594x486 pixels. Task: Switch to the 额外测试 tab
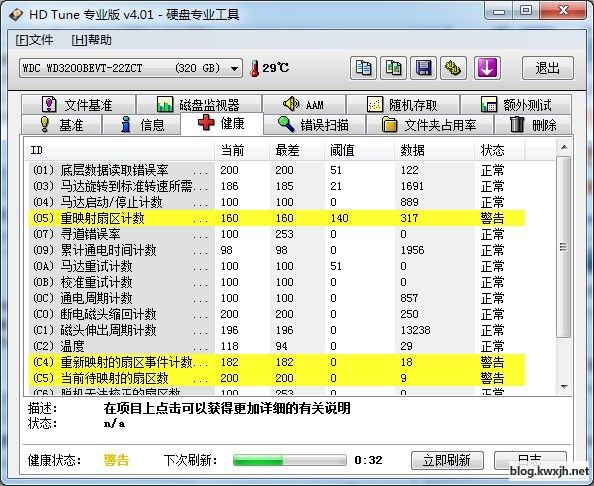tap(516, 105)
